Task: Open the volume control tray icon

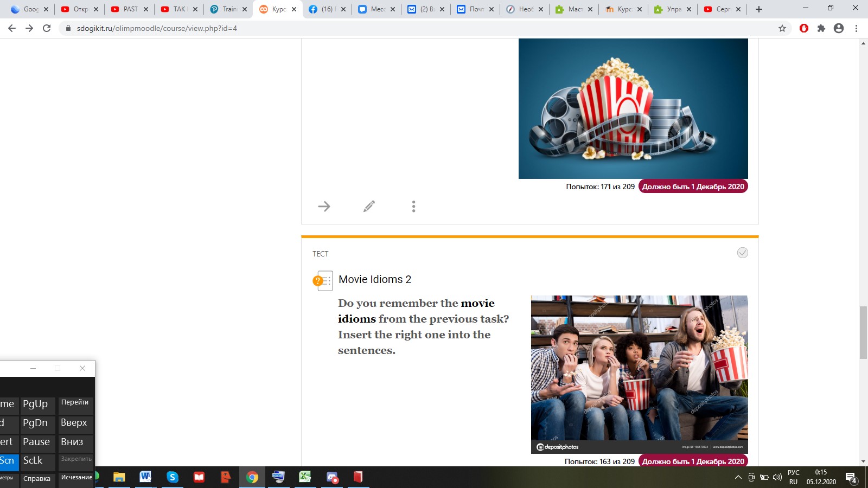Action: [777, 477]
